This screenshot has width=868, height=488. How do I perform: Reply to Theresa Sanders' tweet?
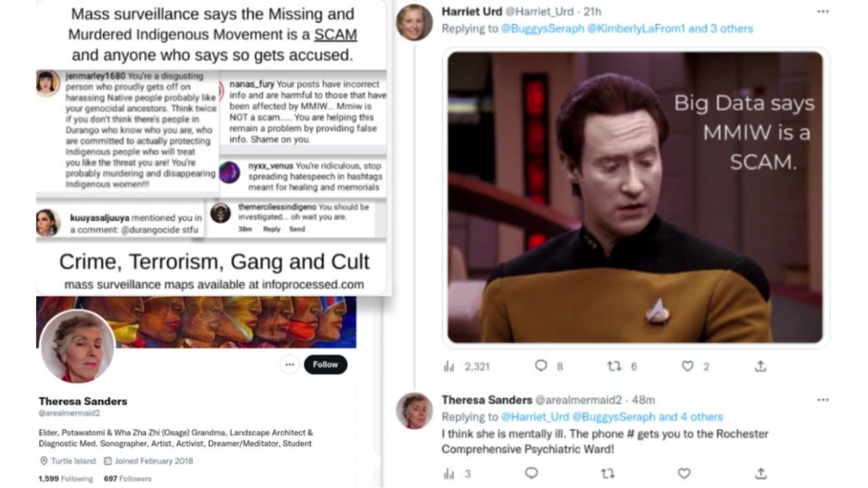[x=532, y=473]
